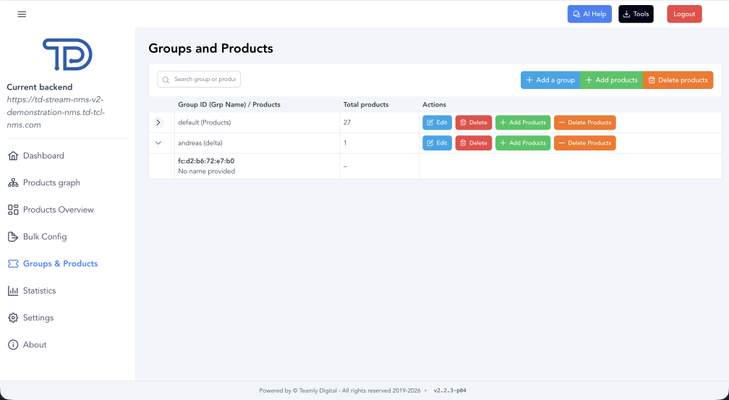
Task: Click the Settings gear icon
Action: (x=13, y=318)
